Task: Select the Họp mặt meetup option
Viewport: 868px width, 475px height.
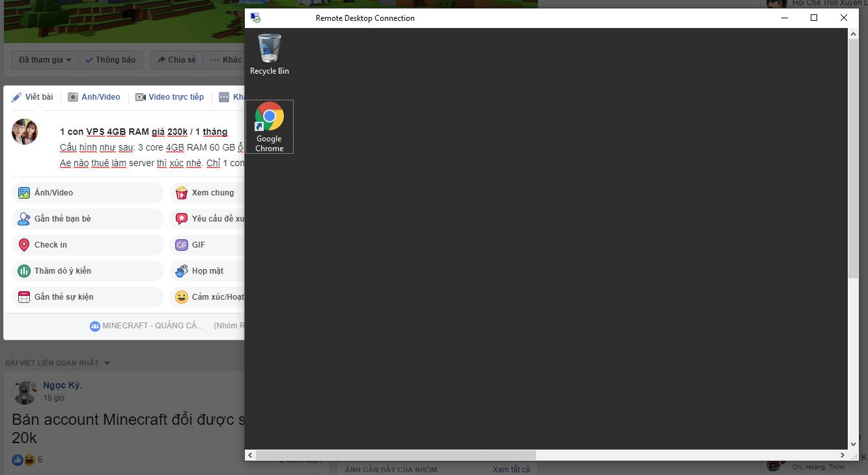Action: 207,271
